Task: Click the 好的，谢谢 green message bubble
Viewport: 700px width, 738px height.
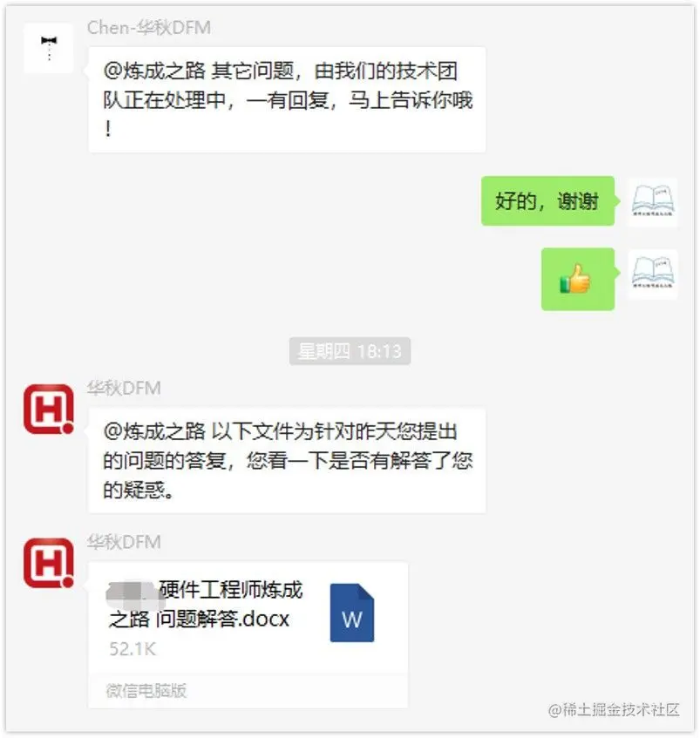Action: (x=547, y=201)
